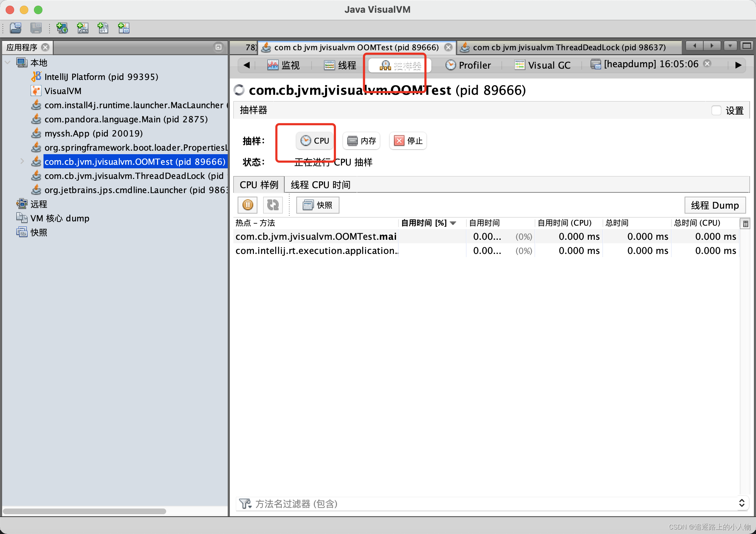Pause live results with the orange pause icon
Image resolution: width=756 pixels, height=534 pixels.
point(248,205)
